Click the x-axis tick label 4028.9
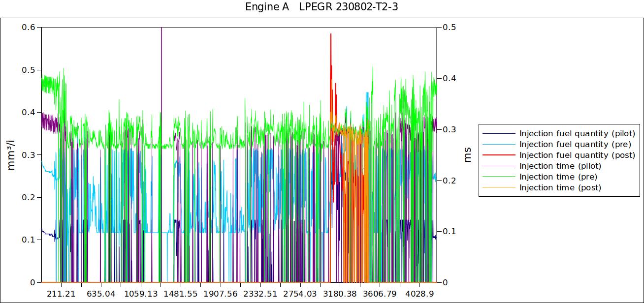This screenshot has height=303, width=644. (419, 294)
